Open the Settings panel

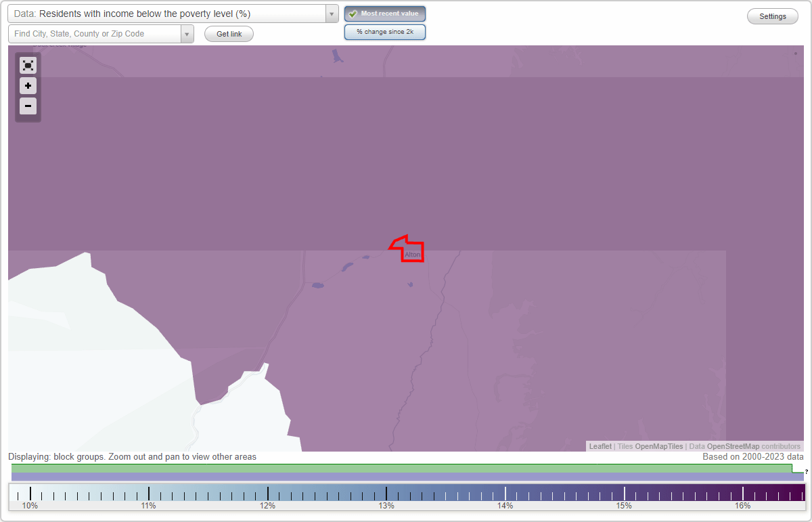click(772, 16)
